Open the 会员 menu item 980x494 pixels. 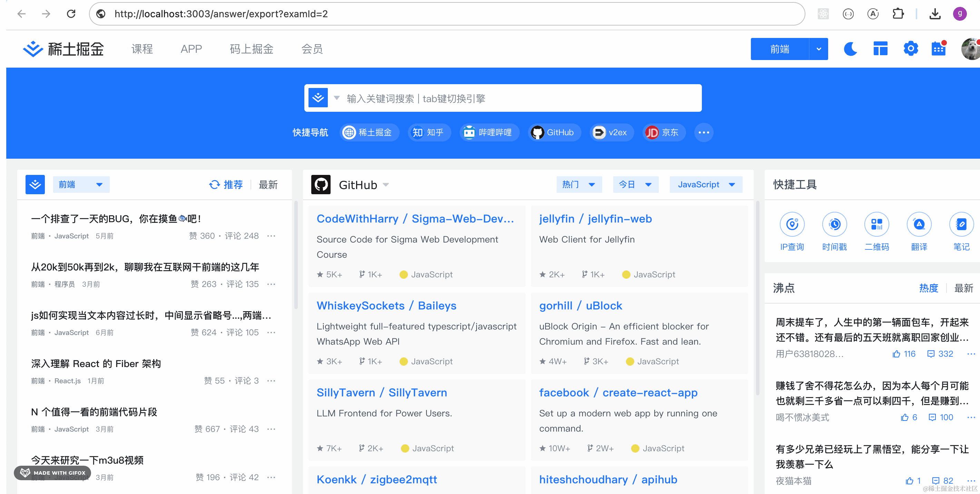click(312, 49)
